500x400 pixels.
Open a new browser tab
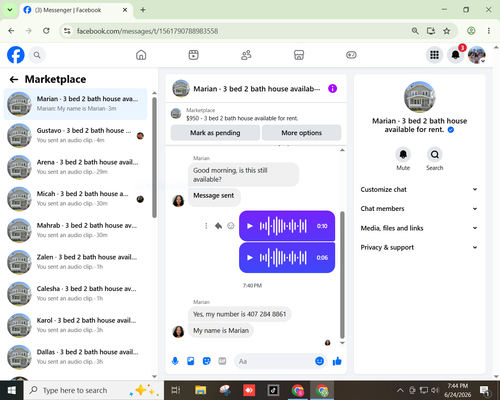click(143, 10)
